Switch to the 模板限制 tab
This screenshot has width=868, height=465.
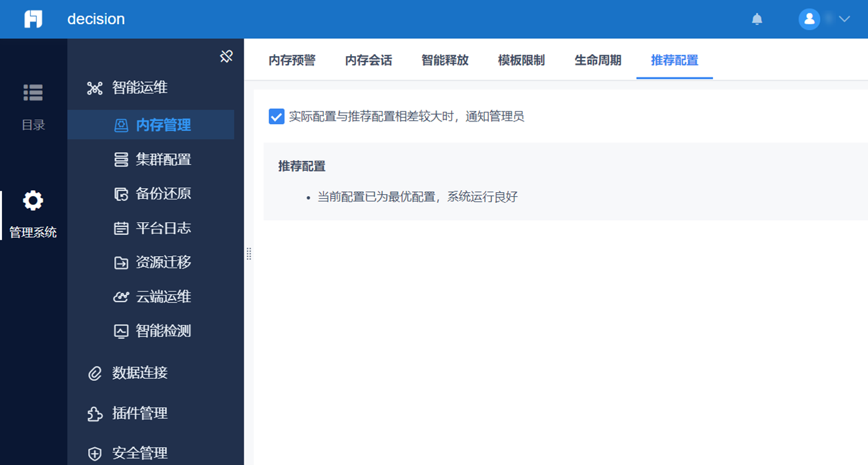pyautogui.click(x=521, y=60)
